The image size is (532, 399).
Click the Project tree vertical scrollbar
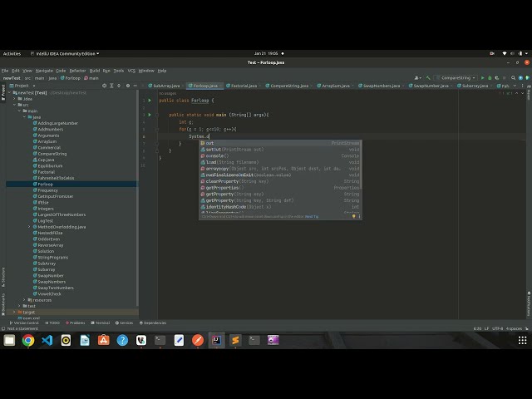137,197
